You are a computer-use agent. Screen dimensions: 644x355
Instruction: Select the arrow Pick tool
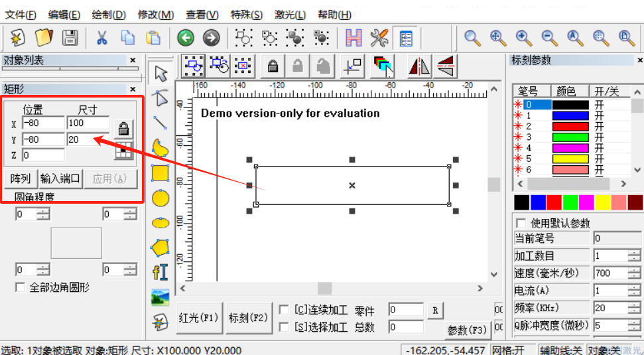pos(161,74)
